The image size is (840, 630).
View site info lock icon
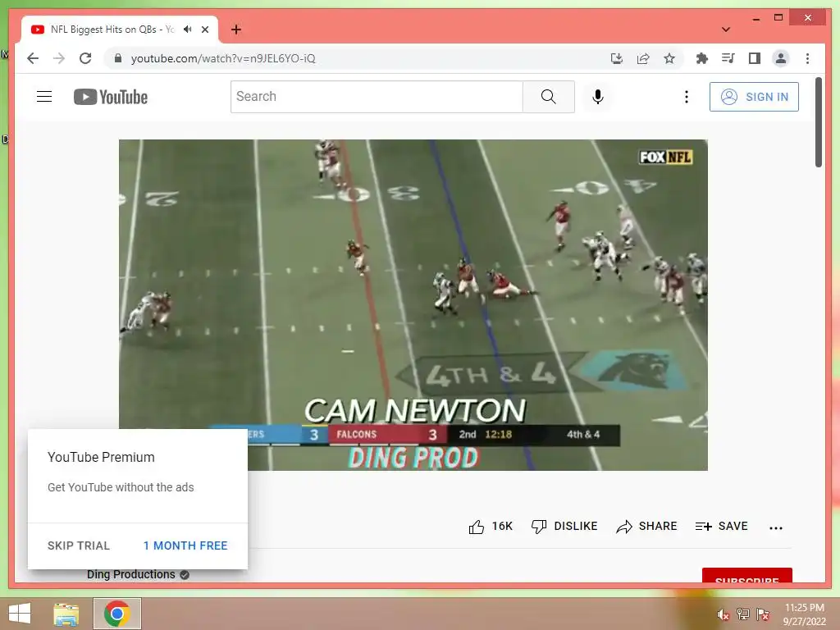118,58
